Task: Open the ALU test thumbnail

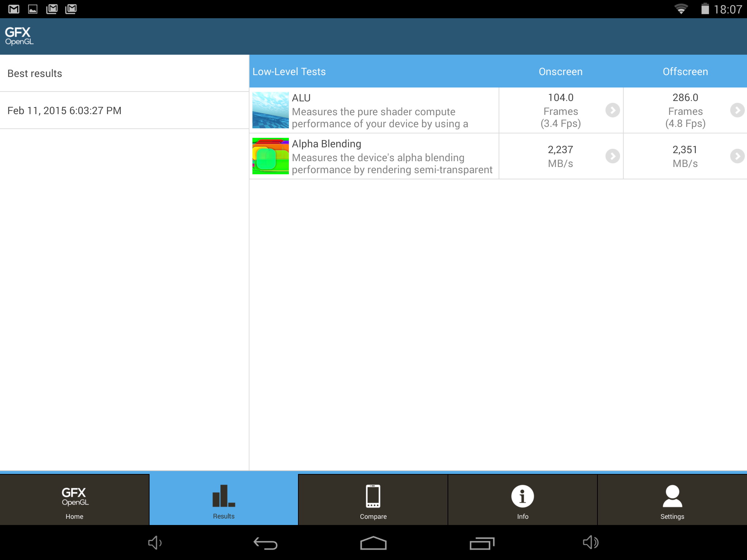Action: coord(271,110)
